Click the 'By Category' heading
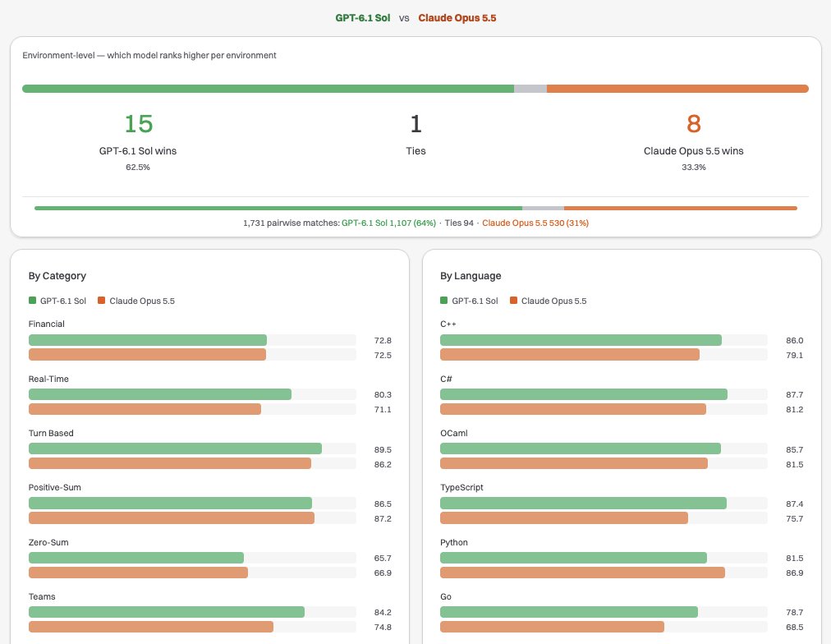Viewport: 831px width, 644px height. [x=57, y=276]
